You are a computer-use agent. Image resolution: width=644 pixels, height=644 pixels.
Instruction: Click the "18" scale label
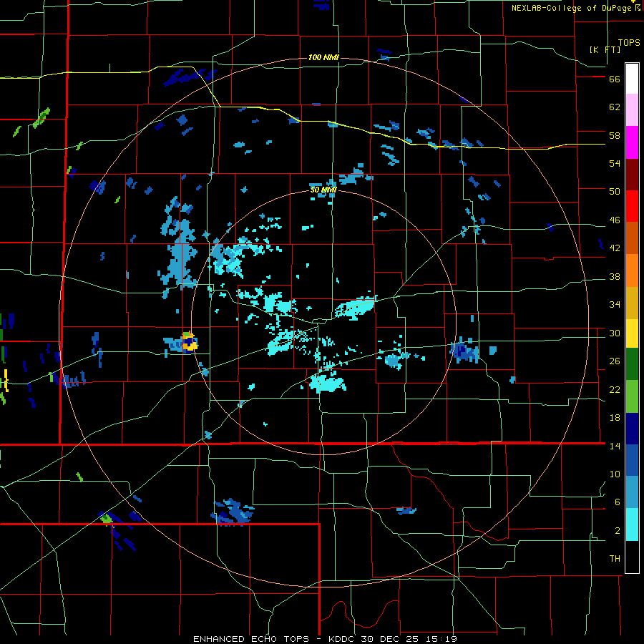click(x=615, y=418)
